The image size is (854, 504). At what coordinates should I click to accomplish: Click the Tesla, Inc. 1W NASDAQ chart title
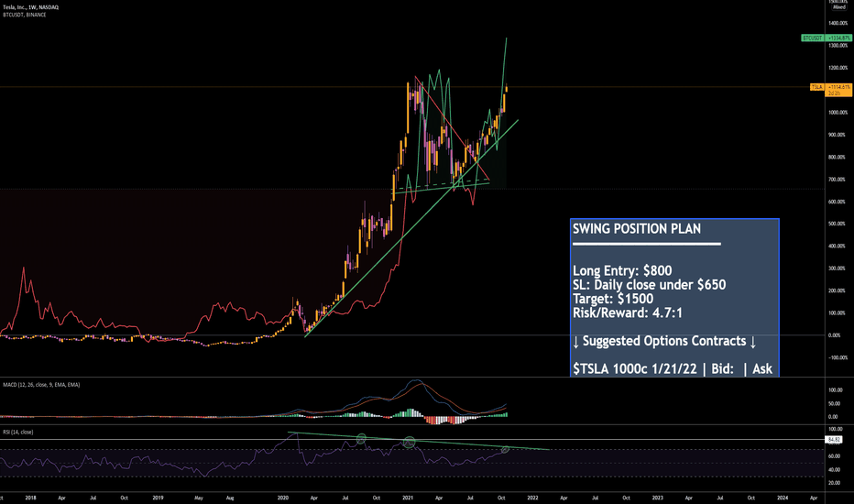31,7
